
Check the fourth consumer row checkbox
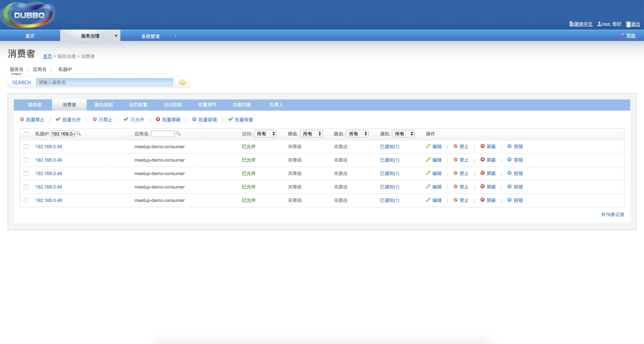click(26, 187)
